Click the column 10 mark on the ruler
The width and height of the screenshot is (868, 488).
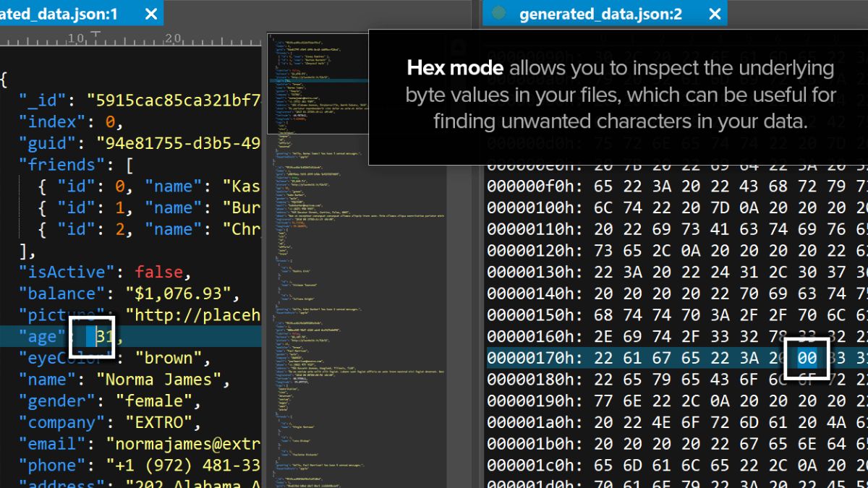pyautogui.click(x=75, y=38)
